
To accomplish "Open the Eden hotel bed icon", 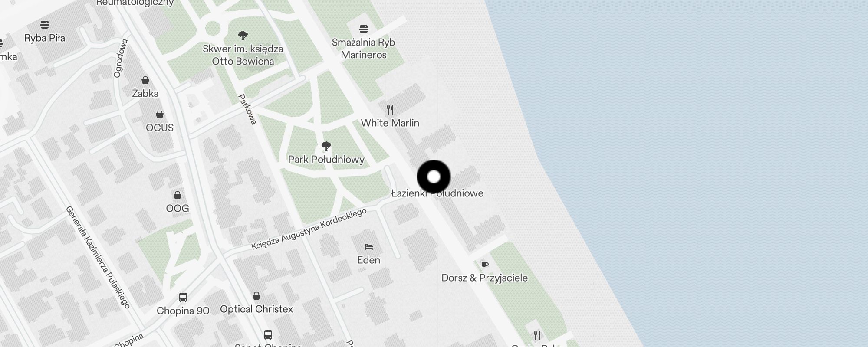I will click(369, 247).
